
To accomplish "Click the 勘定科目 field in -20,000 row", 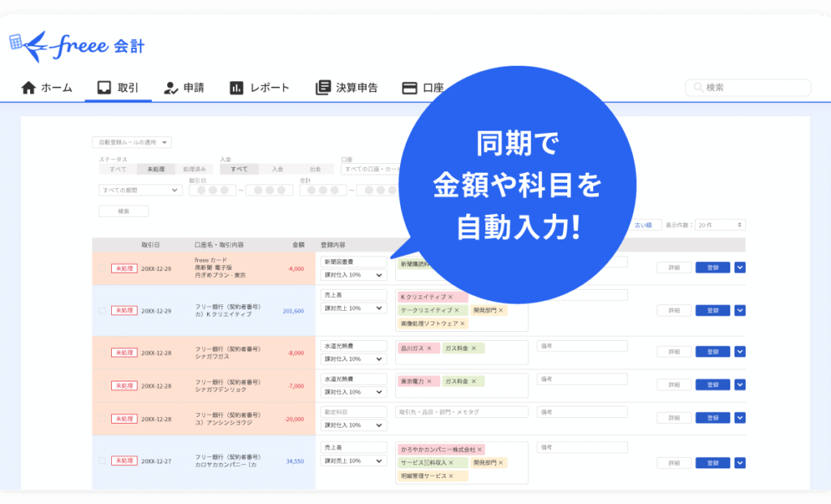I will [354, 412].
